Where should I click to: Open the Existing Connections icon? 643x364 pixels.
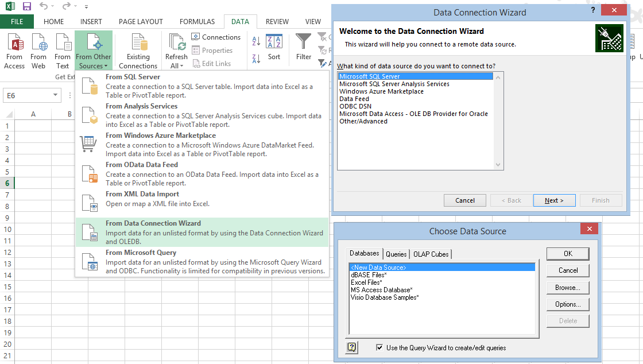[x=138, y=51]
